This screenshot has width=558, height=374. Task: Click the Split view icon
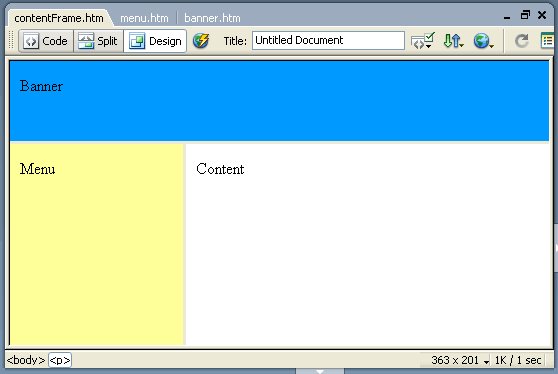(x=86, y=41)
